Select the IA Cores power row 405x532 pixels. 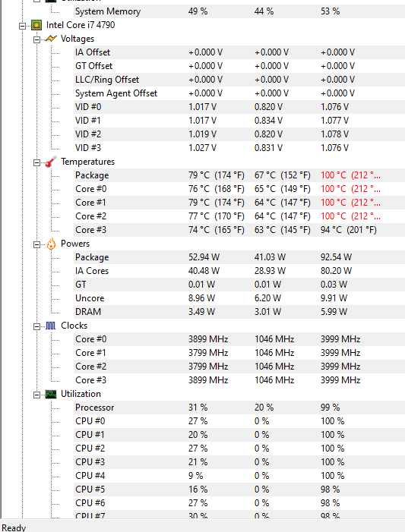[239, 271]
